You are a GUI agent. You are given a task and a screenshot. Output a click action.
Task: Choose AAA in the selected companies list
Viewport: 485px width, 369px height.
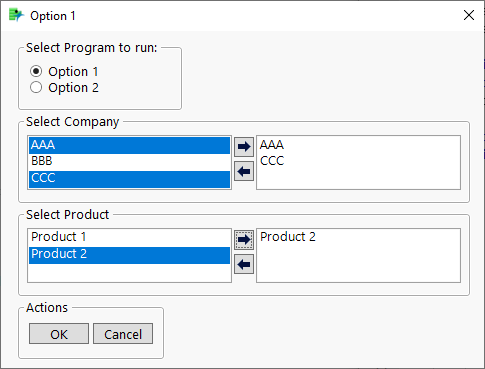point(272,145)
